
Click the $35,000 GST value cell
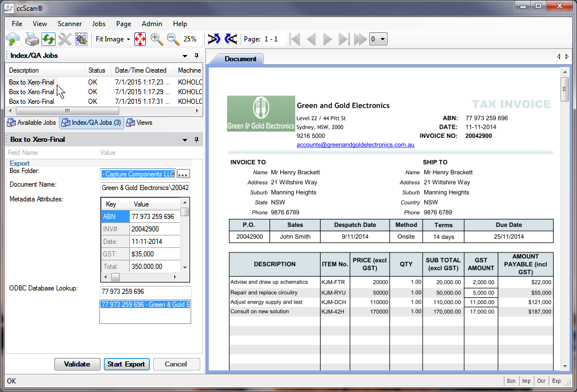point(155,254)
